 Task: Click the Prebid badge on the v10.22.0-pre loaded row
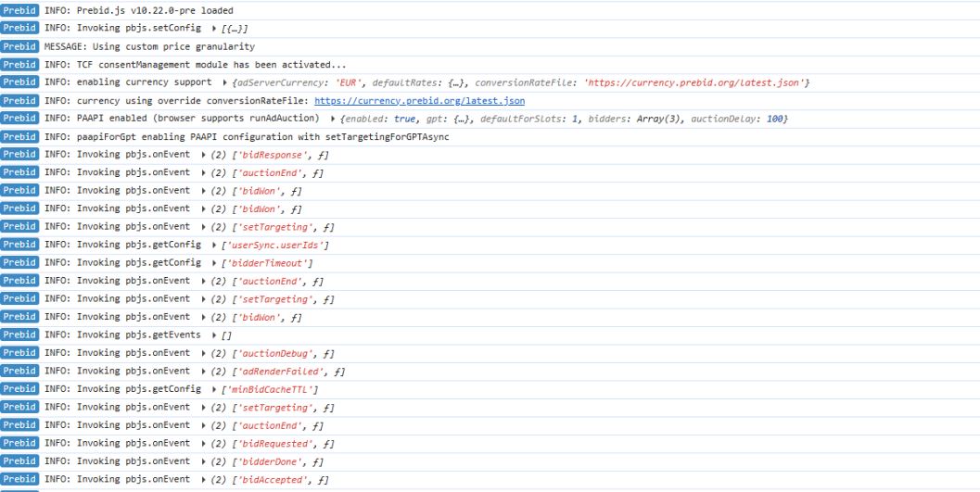[19, 10]
